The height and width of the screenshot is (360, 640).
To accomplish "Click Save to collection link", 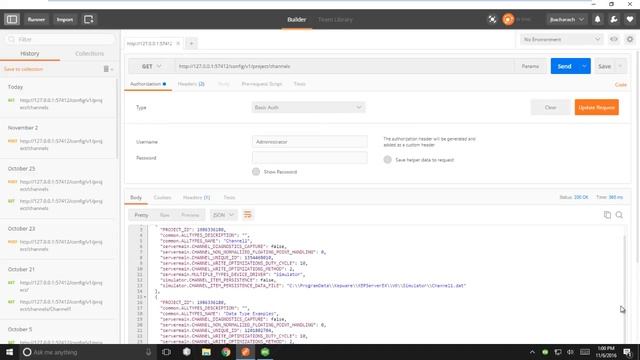I will 24,69.
